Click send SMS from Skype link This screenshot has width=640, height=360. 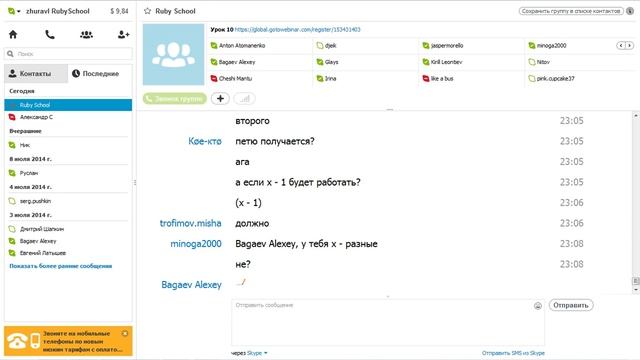pos(513,353)
